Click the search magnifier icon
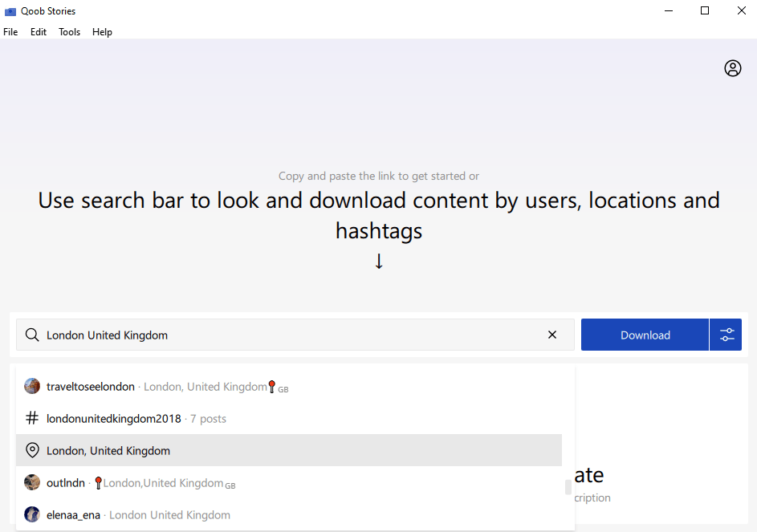 (x=32, y=335)
